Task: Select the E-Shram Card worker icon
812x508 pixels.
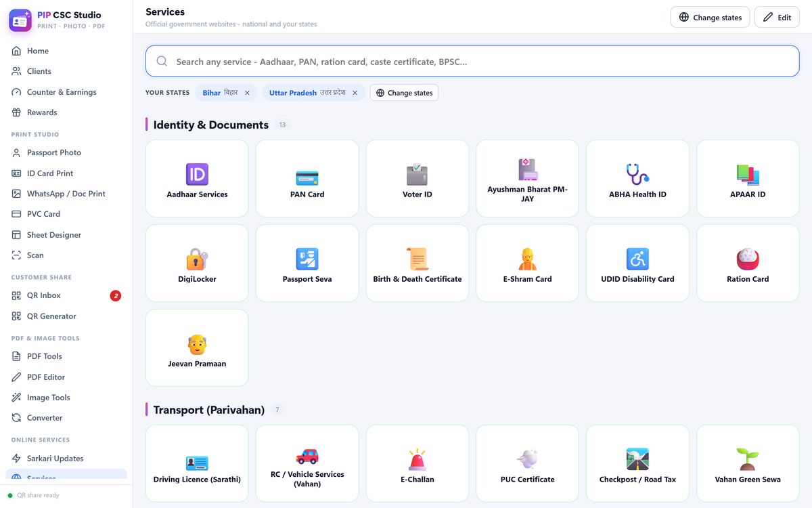Action: click(528, 259)
